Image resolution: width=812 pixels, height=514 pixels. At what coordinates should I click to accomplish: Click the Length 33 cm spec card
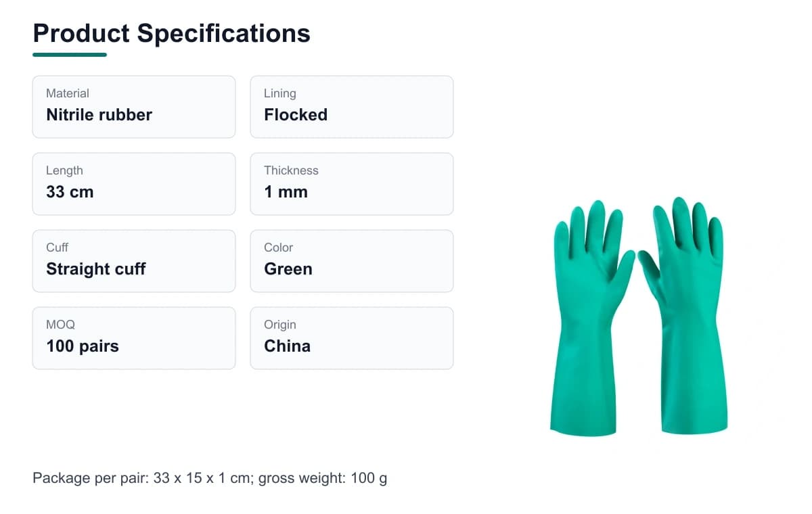pyautogui.click(x=134, y=184)
